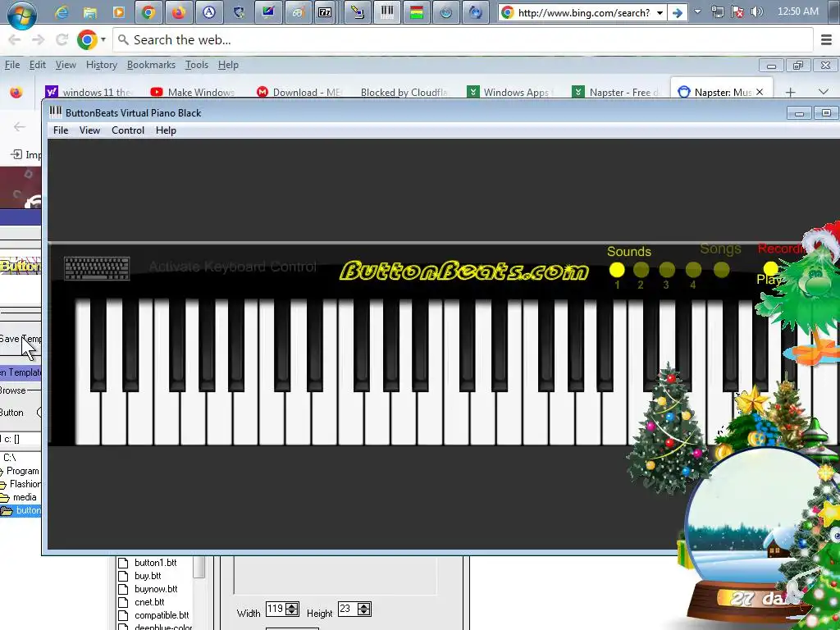
Task: Open the Chrome search engine dropdown arrow
Action: click(x=103, y=39)
